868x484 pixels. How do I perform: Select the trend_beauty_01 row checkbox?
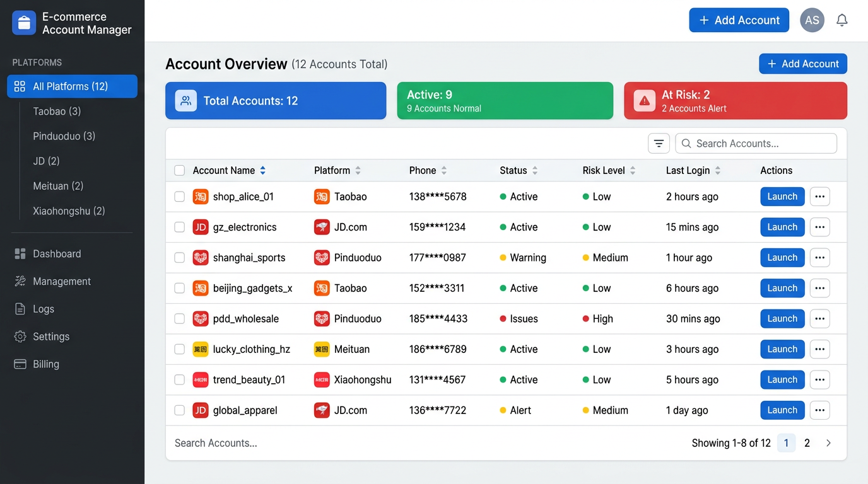(180, 380)
